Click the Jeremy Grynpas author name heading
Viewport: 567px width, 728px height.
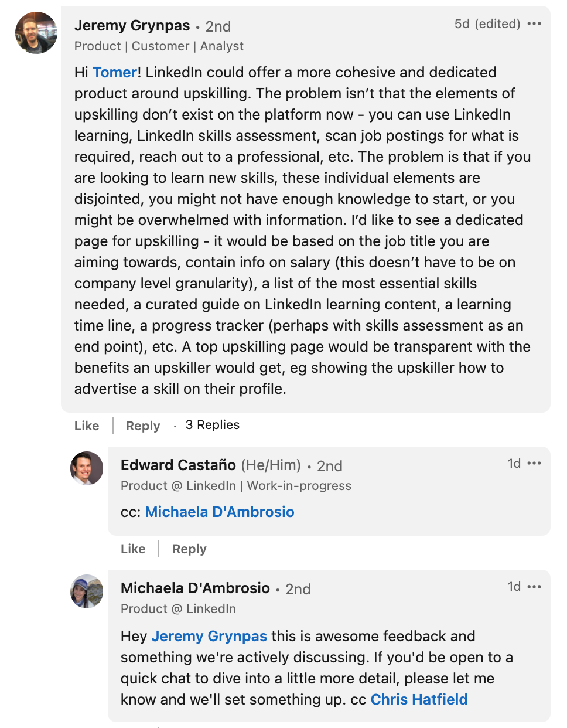[132, 26]
